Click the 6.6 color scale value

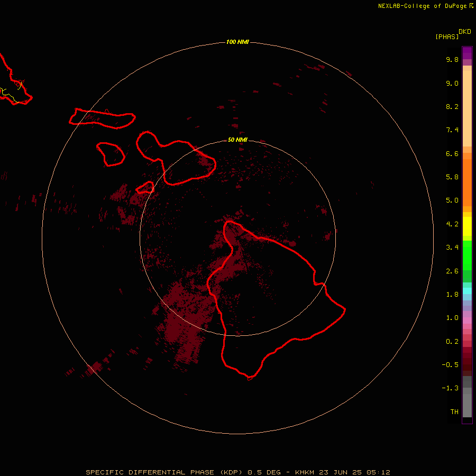pyautogui.click(x=452, y=153)
